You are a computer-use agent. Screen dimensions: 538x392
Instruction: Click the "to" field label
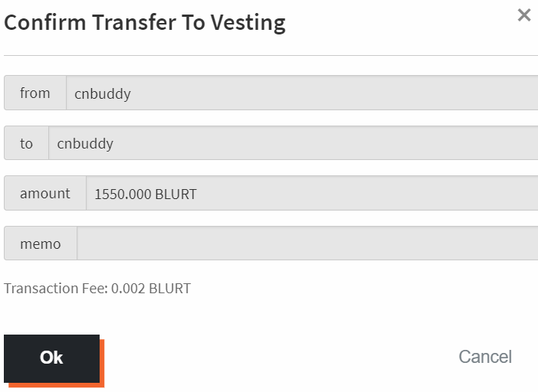[x=27, y=143]
